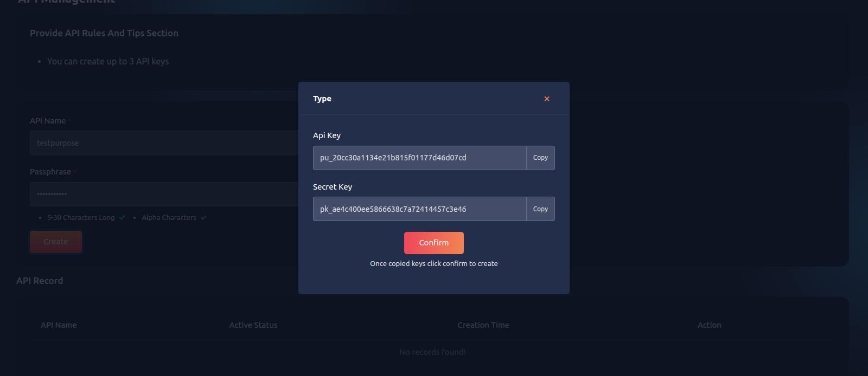868x376 pixels.
Task: Copy the Api Key value
Action: coord(540,158)
